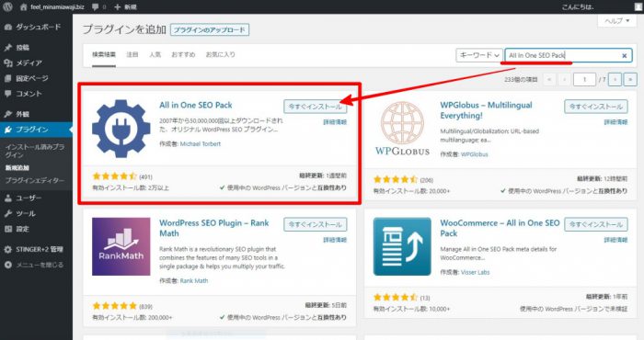Click WPGlobus globe logo
644x340 pixels.
click(x=402, y=129)
